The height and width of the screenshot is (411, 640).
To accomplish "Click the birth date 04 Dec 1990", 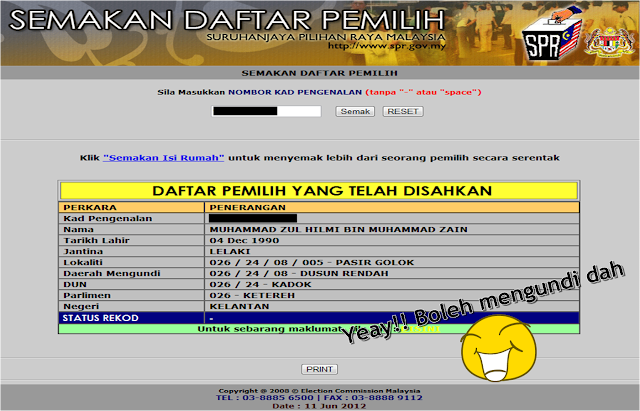I will (x=244, y=240).
